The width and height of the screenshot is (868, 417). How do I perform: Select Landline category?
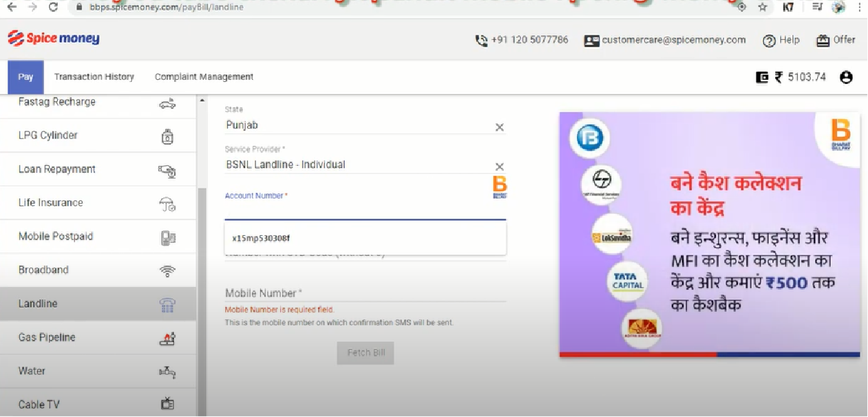98,304
